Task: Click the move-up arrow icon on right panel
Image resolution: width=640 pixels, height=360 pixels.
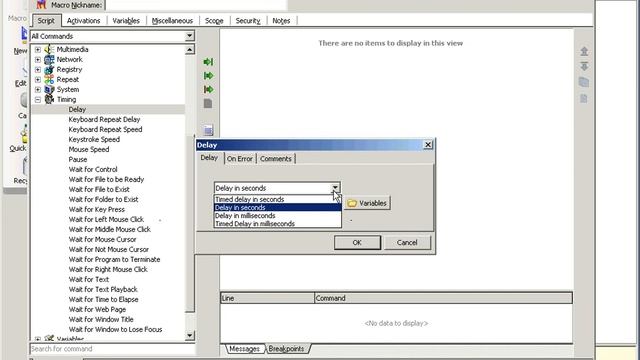Action: [x=584, y=51]
